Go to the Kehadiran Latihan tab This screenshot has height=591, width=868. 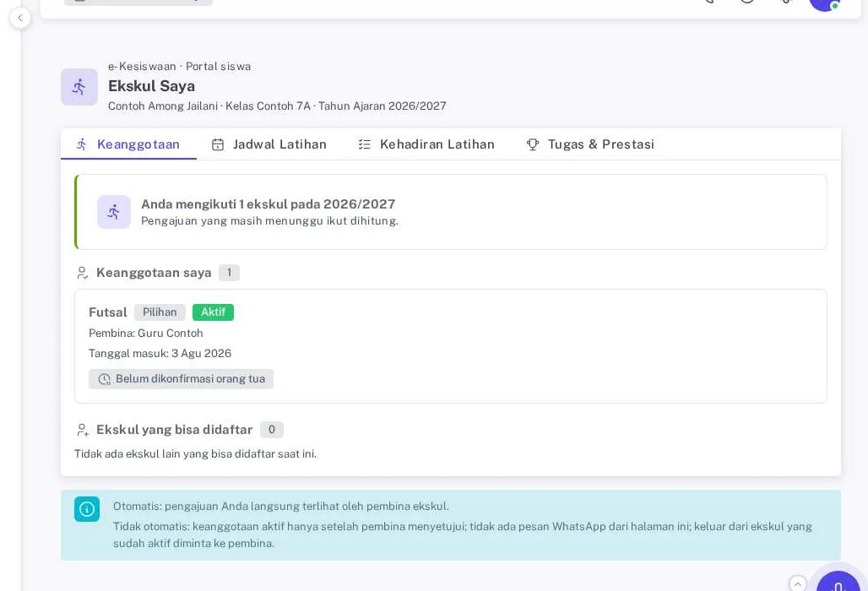pos(426,144)
